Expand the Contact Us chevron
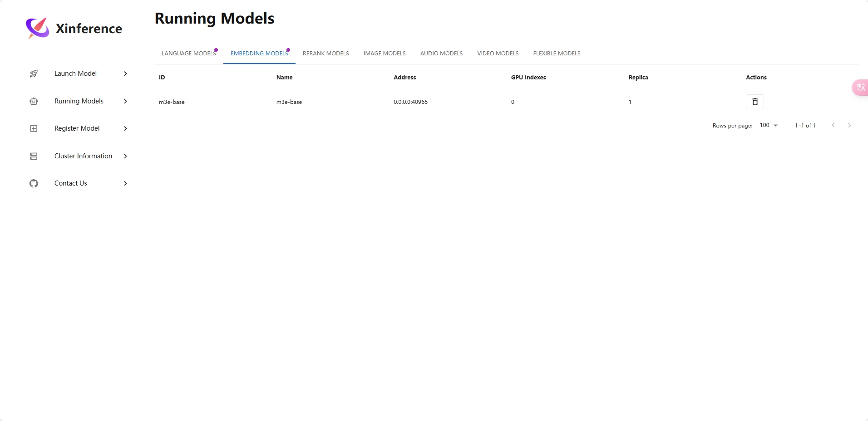Viewport: 868px width, 421px height. click(126, 183)
